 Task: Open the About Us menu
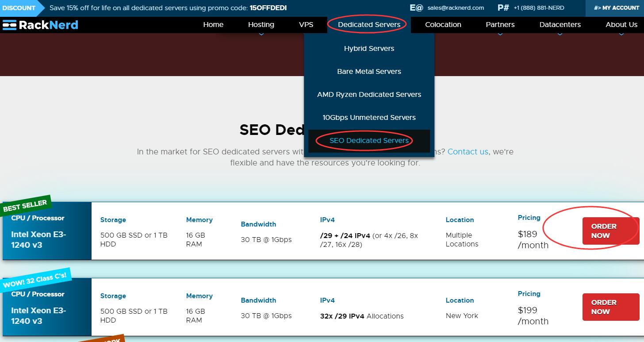click(x=621, y=25)
